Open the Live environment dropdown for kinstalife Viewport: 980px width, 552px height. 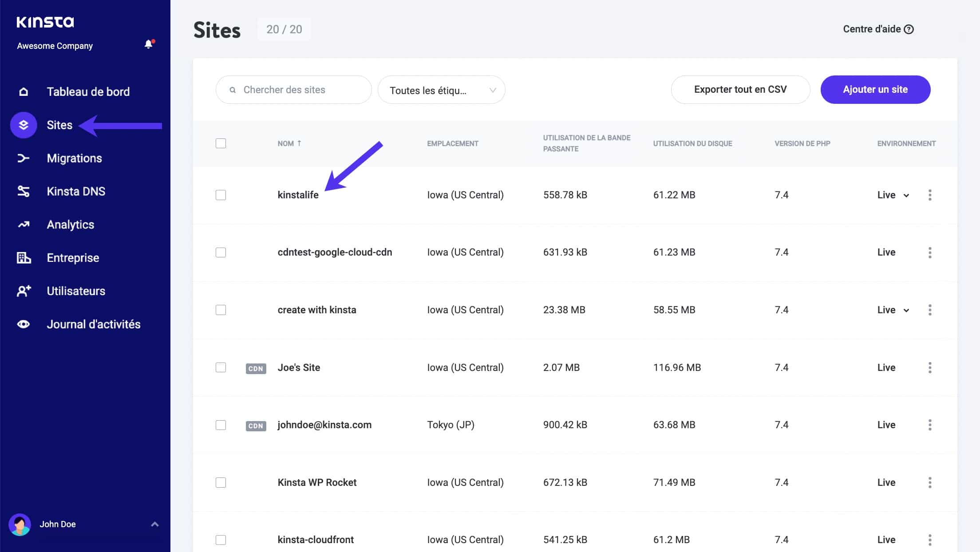click(x=906, y=195)
